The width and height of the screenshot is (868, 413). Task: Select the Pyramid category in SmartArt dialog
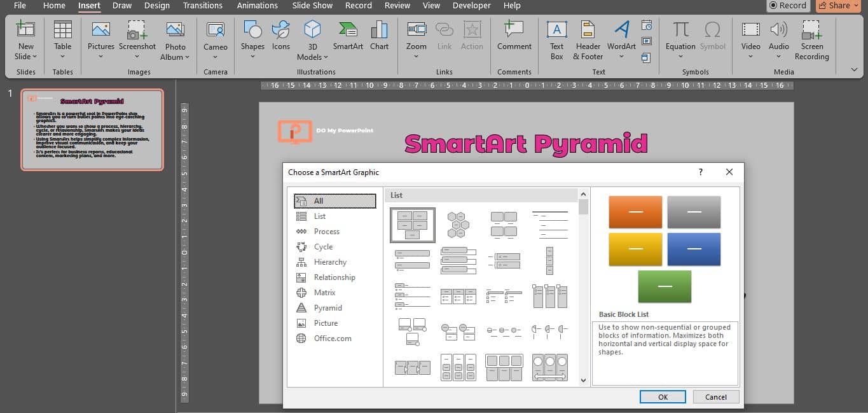point(328,307)
